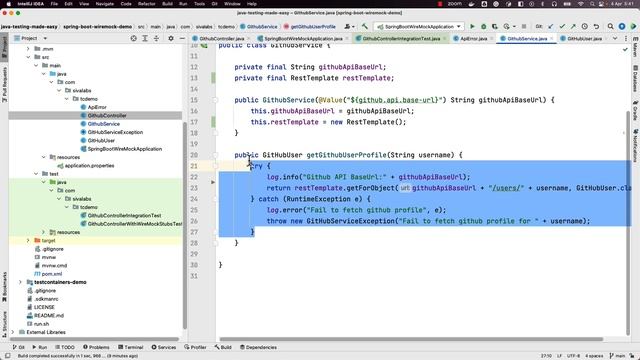Rollback changes with the undo icon

pos(596,27)
